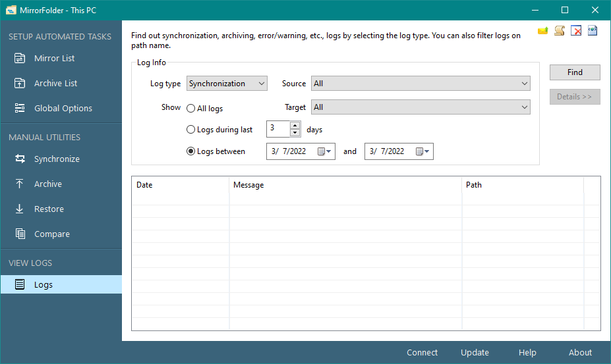Open the Log type Synchronization dropdown

pos(227,84)
